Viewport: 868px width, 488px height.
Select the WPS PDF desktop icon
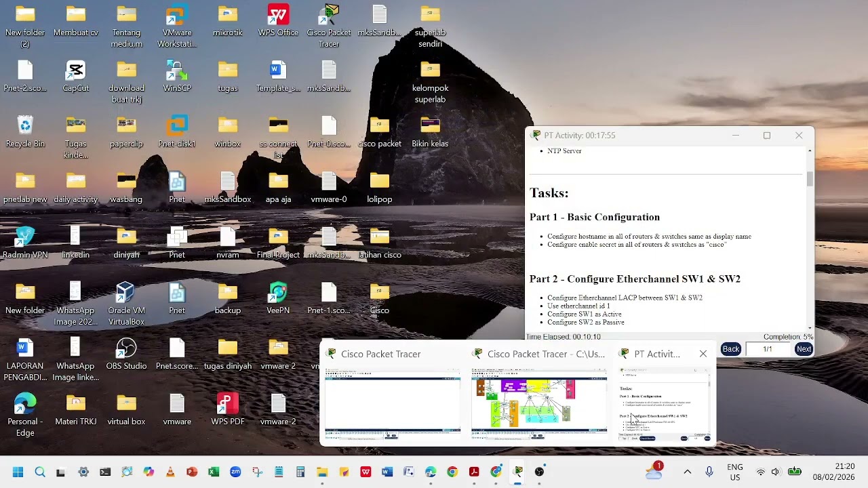(x=228, y=409)
